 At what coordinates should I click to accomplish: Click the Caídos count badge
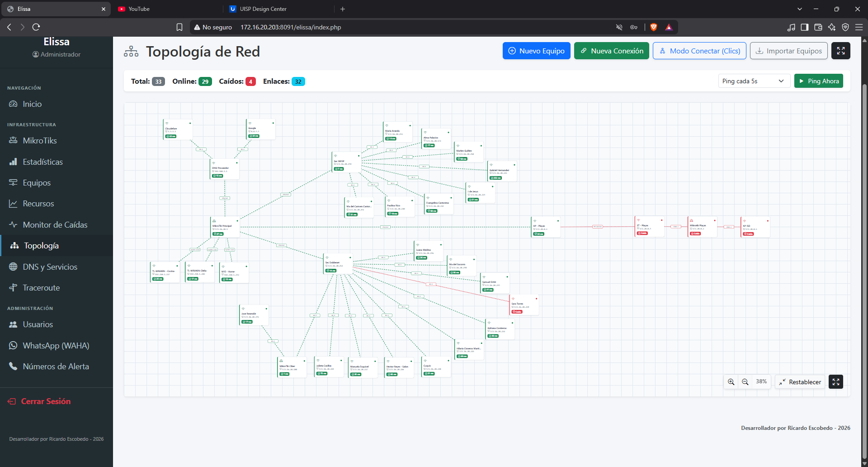click(250, 81)
